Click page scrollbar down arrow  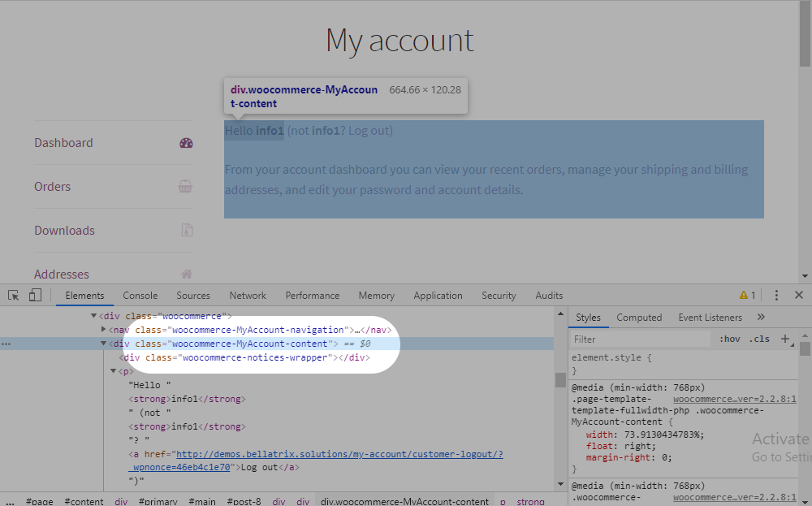[x=804, y=276]
